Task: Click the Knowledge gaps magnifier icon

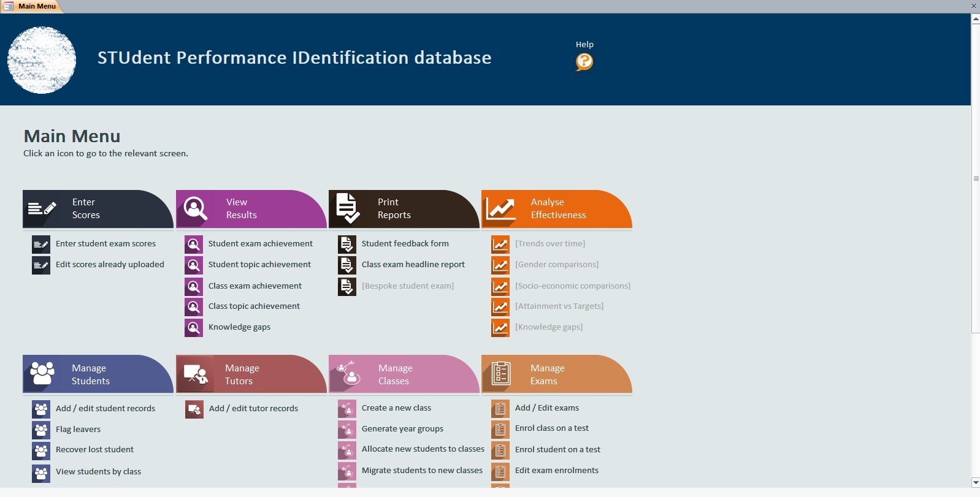Action: pyautogui.click(x=194, y=328)
